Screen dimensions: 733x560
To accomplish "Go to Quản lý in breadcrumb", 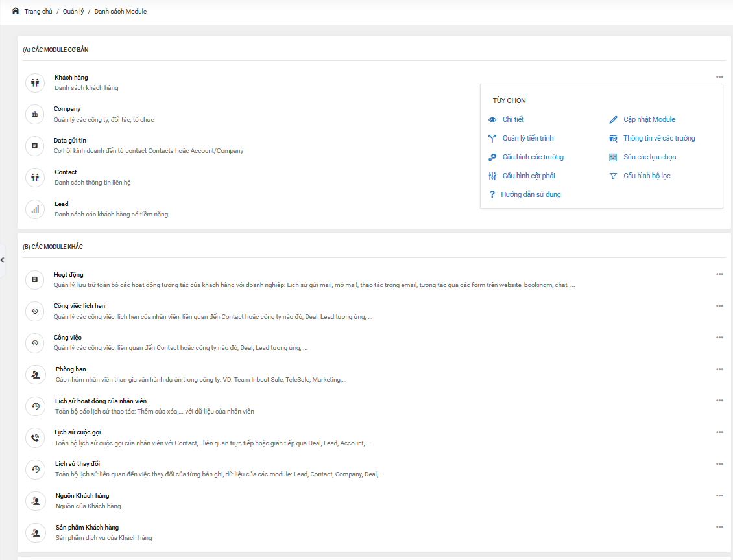I will click(x=73, y=12).
